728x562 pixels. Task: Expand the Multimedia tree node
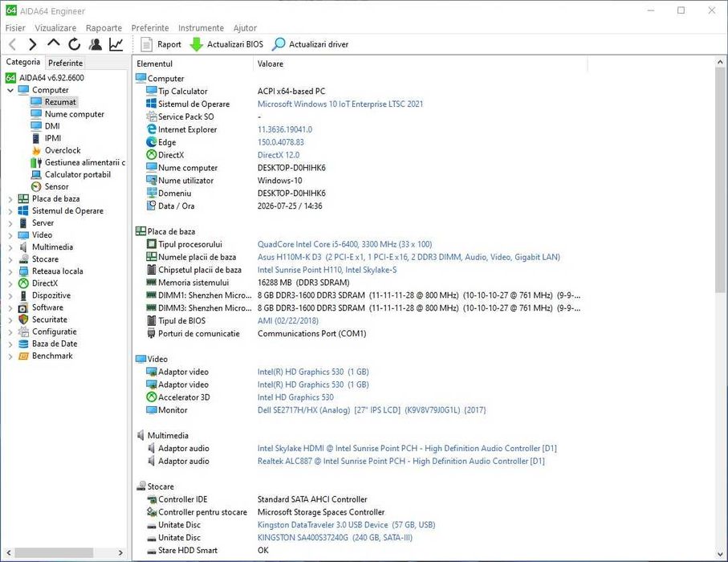[10, 247]
